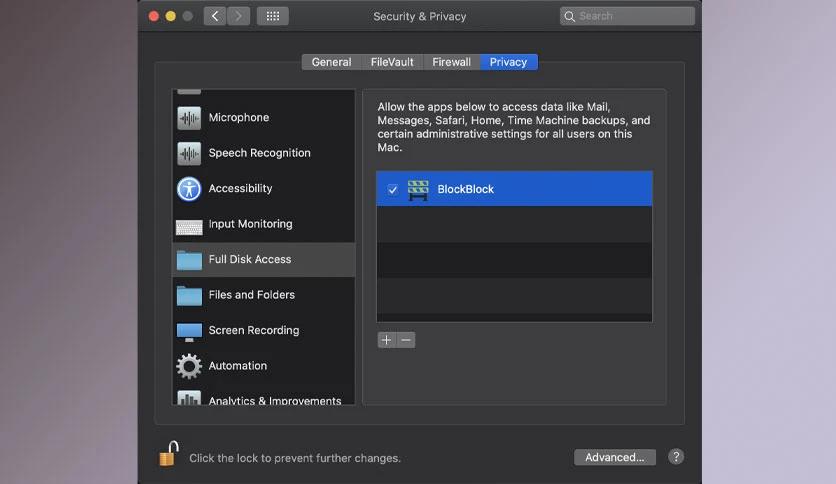Screen dimensions: 836x484
Task: Remove selected app with the minus button
Action: coord(406,340)
